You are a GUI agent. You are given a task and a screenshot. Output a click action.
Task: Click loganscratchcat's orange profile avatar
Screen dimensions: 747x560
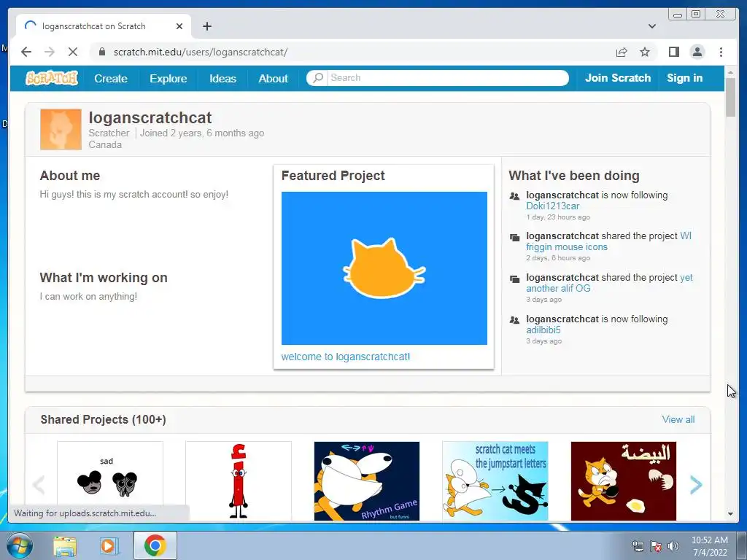[61, 130]
